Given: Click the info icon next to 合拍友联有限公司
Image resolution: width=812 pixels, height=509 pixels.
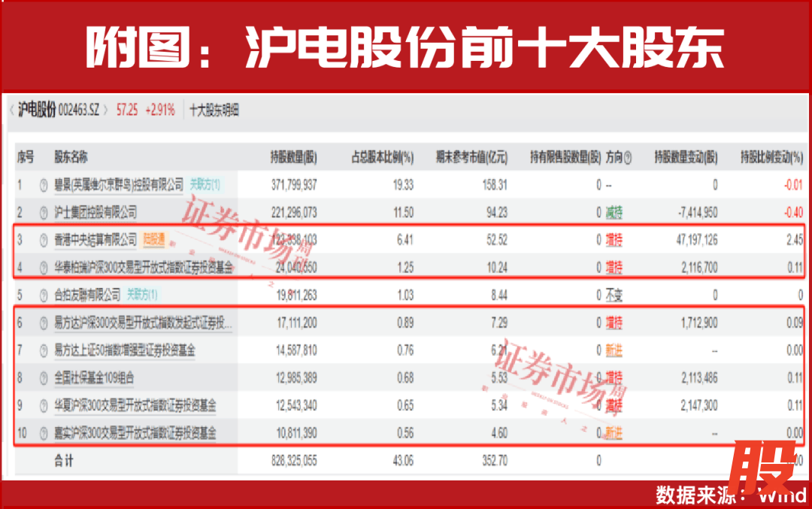Looking at the screenshot, I should coord(43,295).
